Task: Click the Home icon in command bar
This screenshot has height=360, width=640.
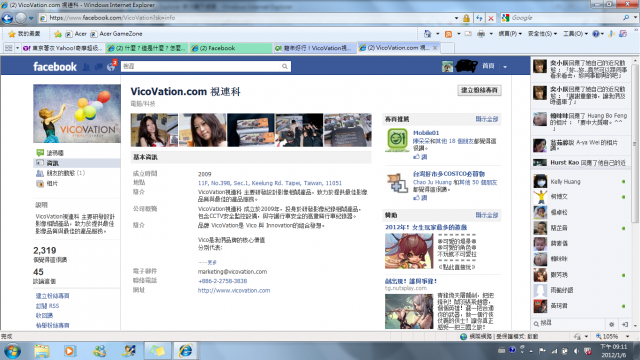Action: [x=427, y=34]
